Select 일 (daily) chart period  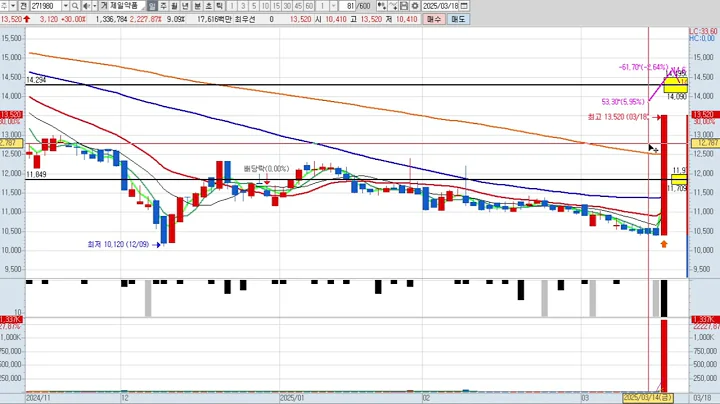(x=152, y=6)
